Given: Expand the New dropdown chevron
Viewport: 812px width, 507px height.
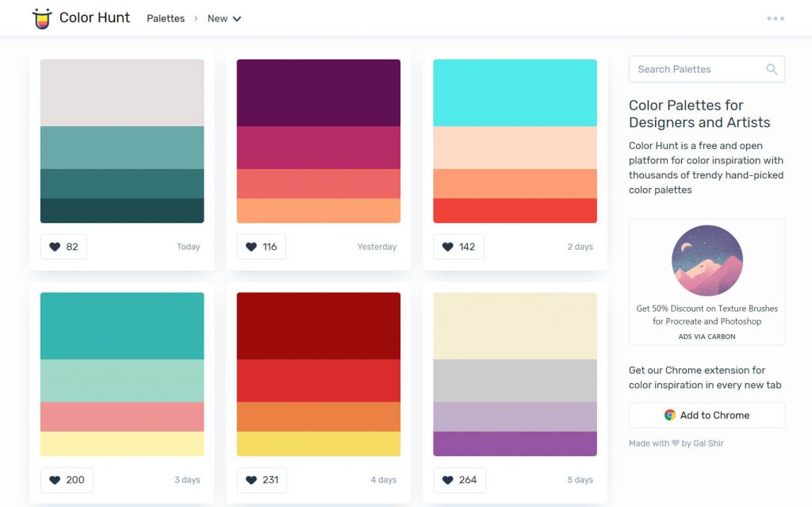Looking at the screenshot, I should [237, 18].
